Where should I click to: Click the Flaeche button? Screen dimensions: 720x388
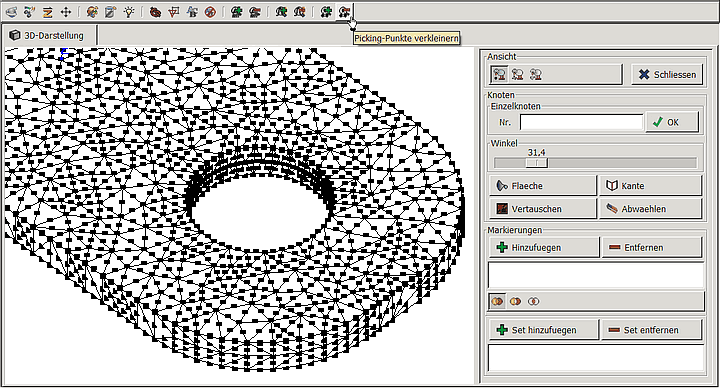(543, 186)
